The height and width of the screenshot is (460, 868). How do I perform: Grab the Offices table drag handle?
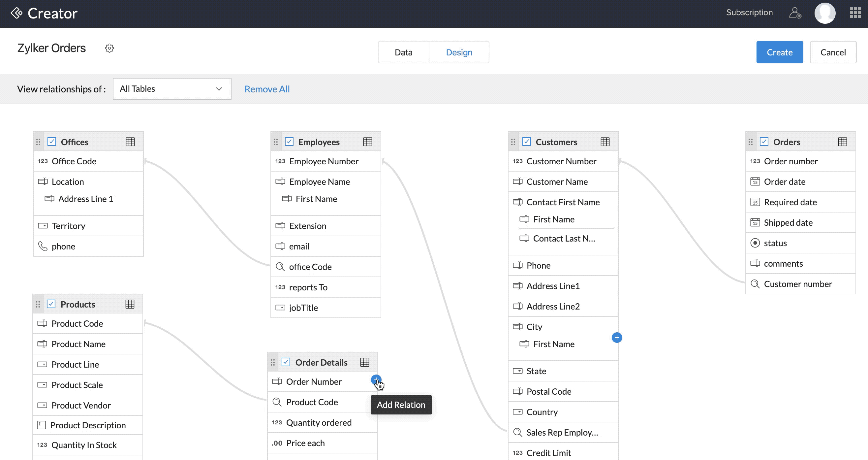coord(38,142)
